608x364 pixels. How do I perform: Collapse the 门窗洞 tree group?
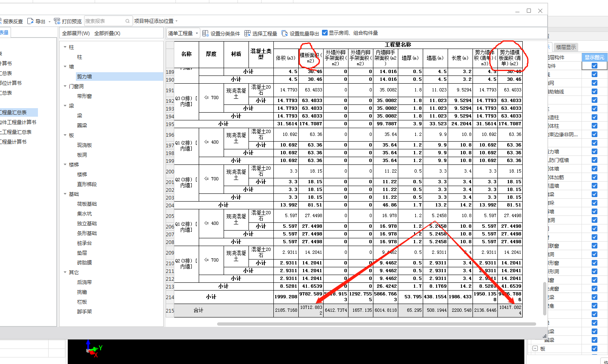(65, 86)
